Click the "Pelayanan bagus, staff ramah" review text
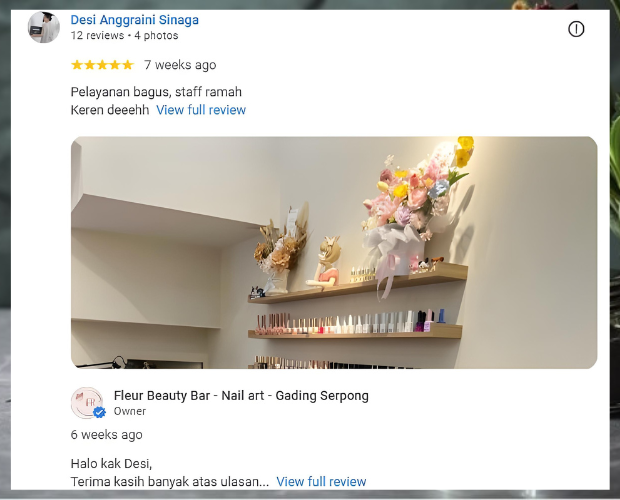The height and width of the screenshot is (500, 620). [156, 92]
